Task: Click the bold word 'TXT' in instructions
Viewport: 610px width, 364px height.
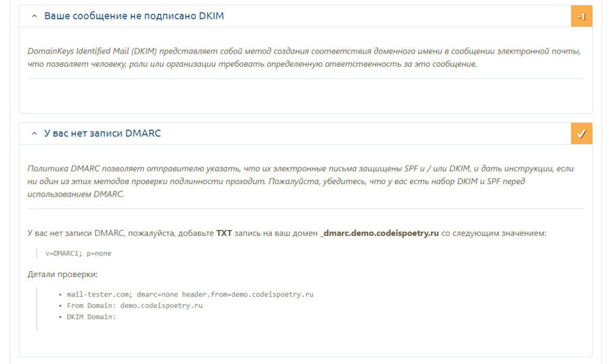Action: pyautogui.click(x=224, y=233)
